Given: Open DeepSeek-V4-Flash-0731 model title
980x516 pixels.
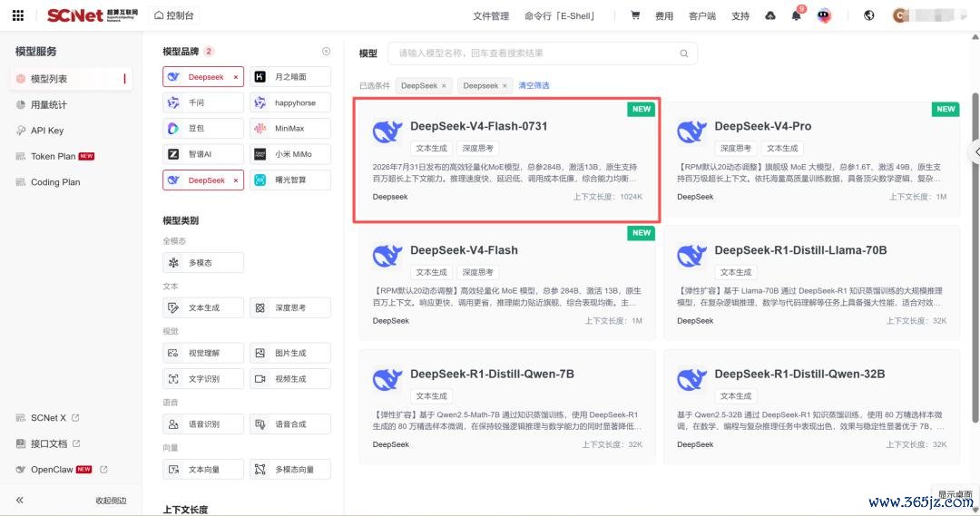Looking at the screenshot, I should coord(479,126).
